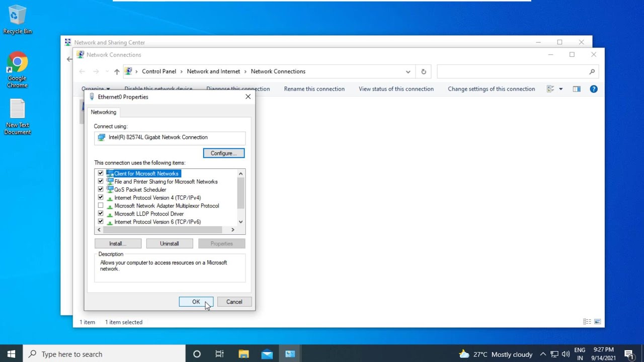Click Diagnose this connection command

[238, 89]
